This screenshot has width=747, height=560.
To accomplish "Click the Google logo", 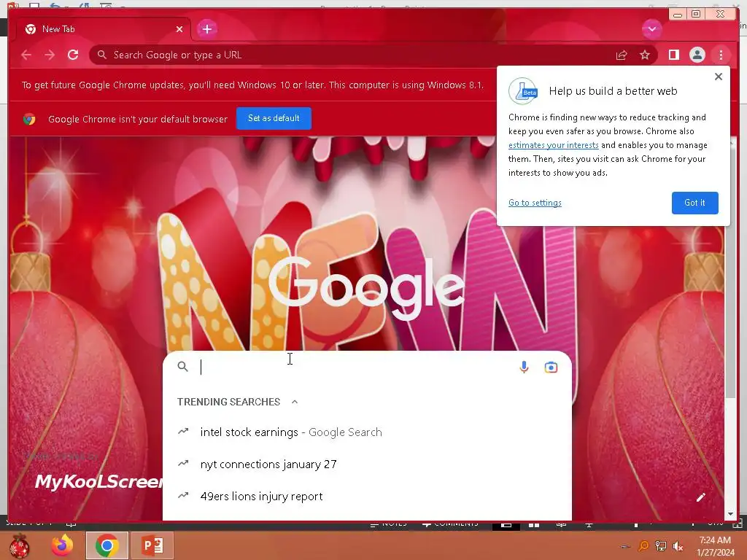I will (x=366, y=287).
